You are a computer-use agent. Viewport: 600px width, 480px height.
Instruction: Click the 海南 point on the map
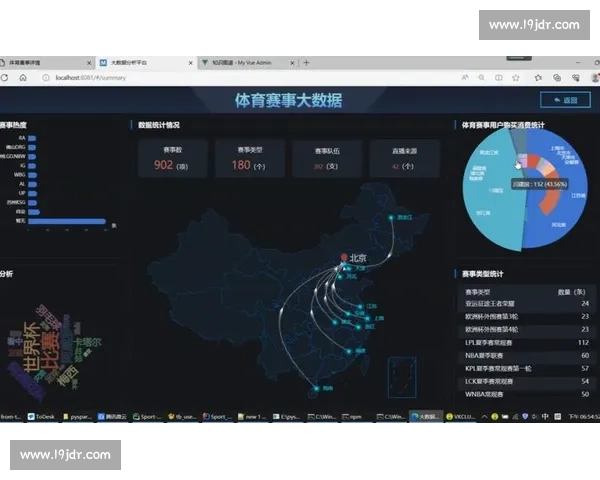[x=316, y=388]
